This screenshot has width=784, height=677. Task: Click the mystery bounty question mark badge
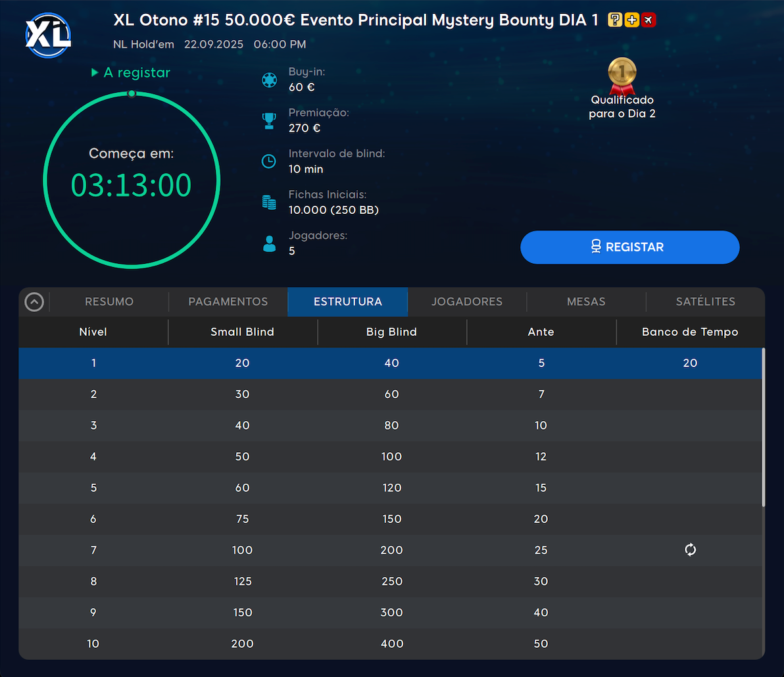pos(615,20)
